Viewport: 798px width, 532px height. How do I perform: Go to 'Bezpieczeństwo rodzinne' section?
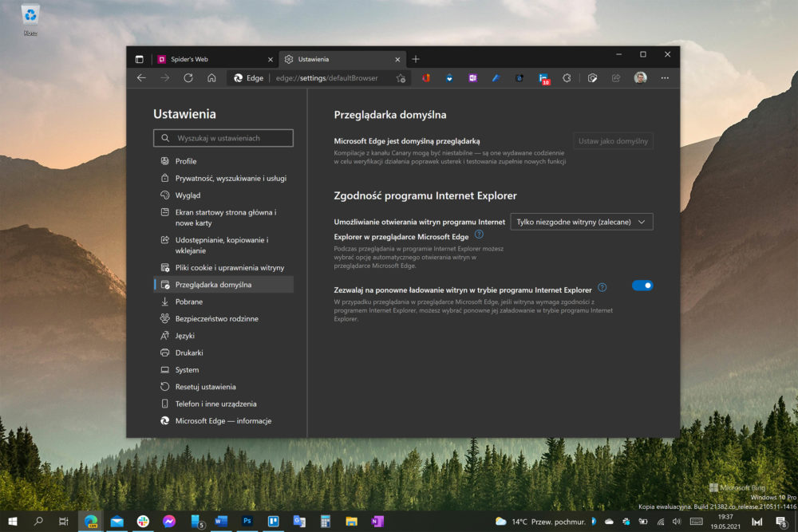coord(223,319)
